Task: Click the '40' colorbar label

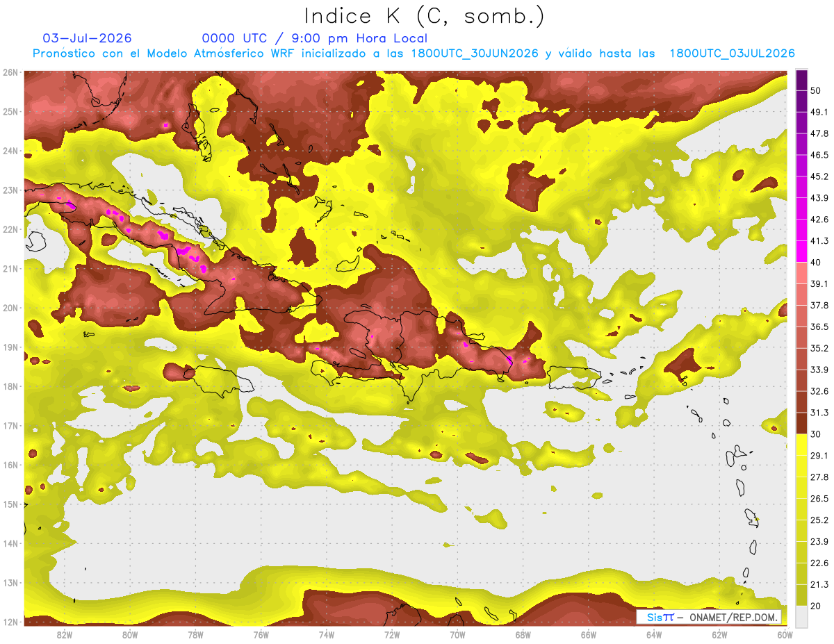Action: click(x=816, y=263)
